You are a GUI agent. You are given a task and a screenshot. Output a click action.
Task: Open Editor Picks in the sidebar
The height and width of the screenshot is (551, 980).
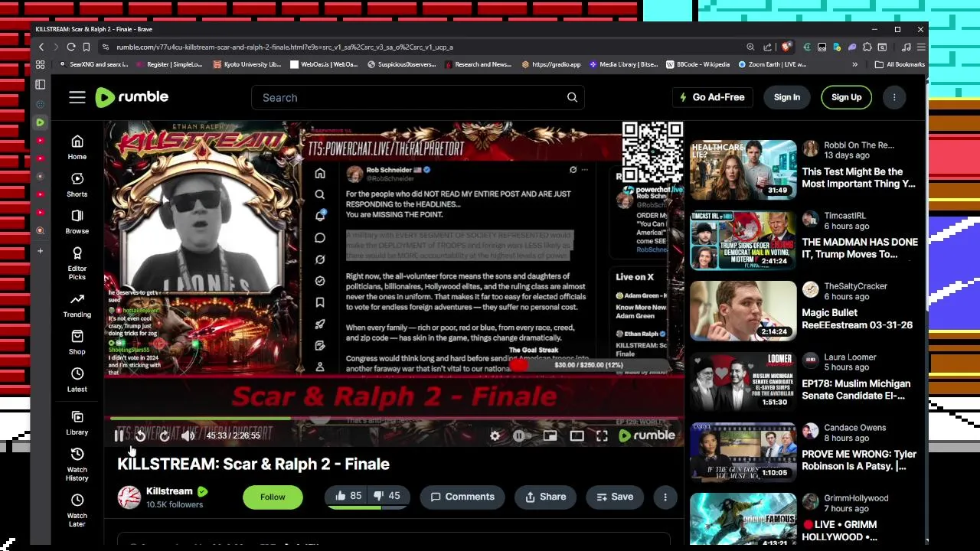pos(77,263)
